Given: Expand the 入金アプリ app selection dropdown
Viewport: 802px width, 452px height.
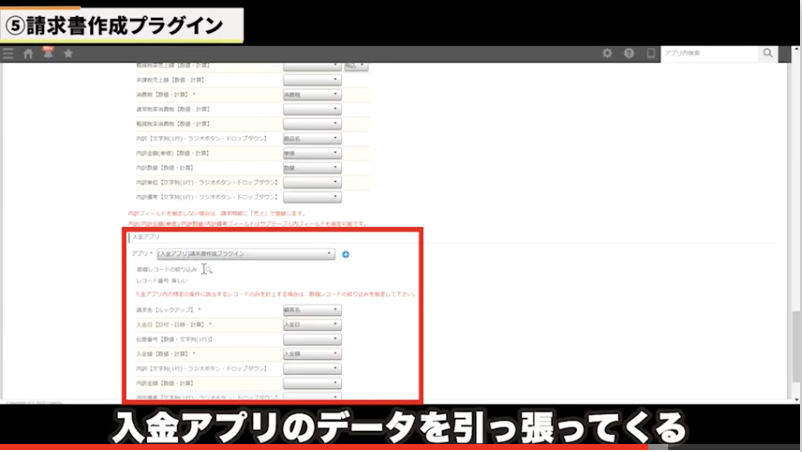Looking at the screenshot, I should tap(246, 255).
